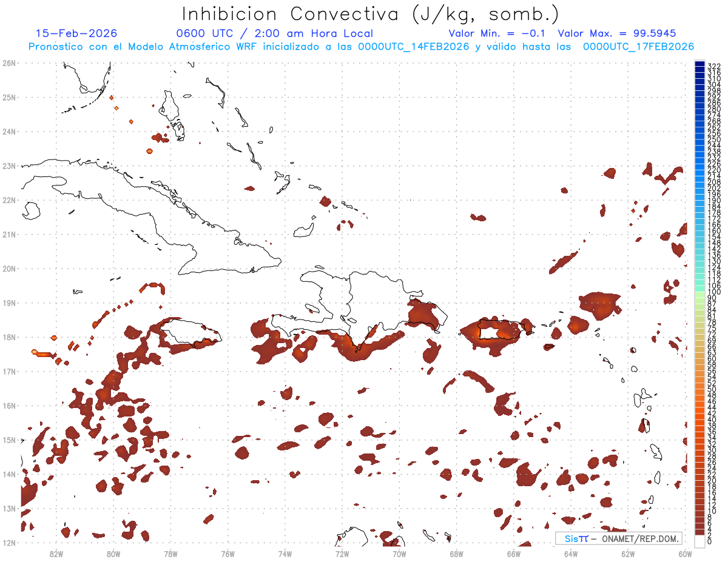This screenshot has width=728, height=562.
Task: Click the "100" value on the color scale
Action: (714, 292)
